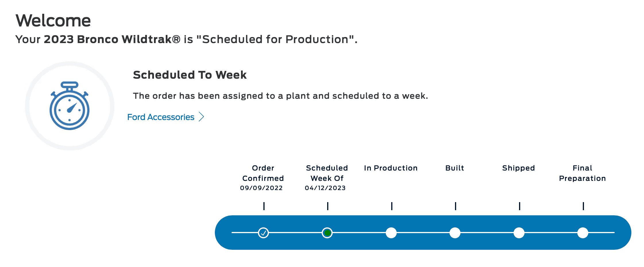Viewport: 644px width, 267px height.
Task: Click the Welcome heading
Action: 53,21
